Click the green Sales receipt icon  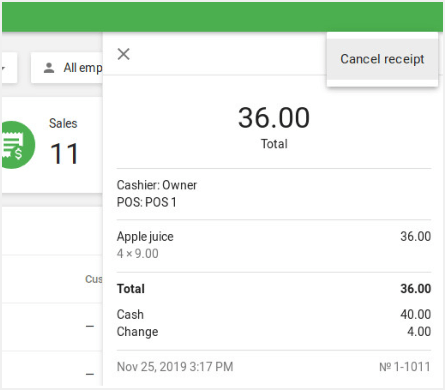(x=16, y=145)
